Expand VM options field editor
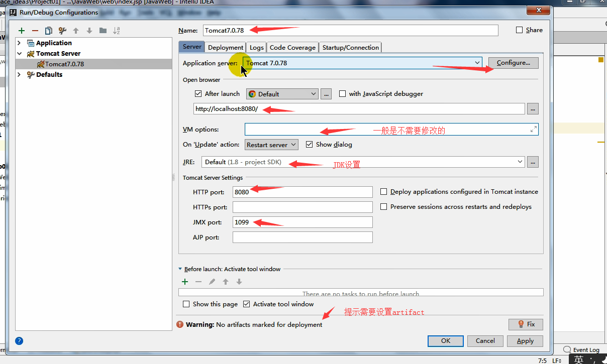The image size is (607, 364). (x=533, y=129)
